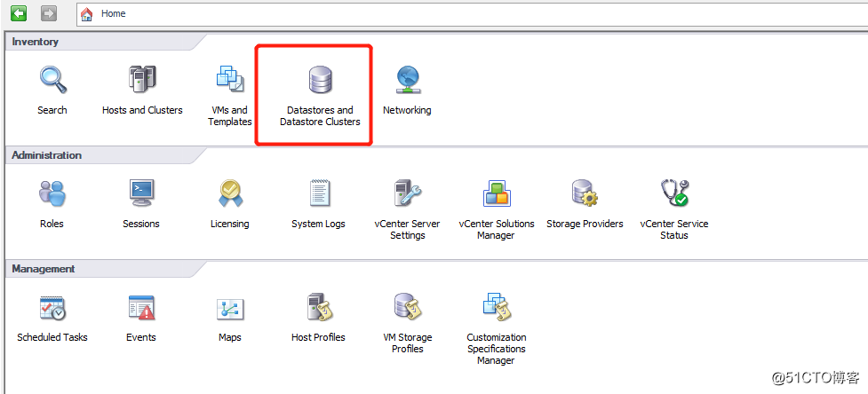Open the Licensing ribbon badge icon
Screen dimensions: 868x394
click(x=230, y=193)
